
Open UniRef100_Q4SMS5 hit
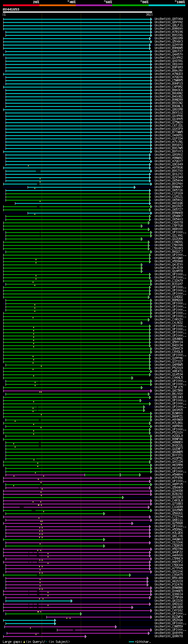(x=169, y=410)
